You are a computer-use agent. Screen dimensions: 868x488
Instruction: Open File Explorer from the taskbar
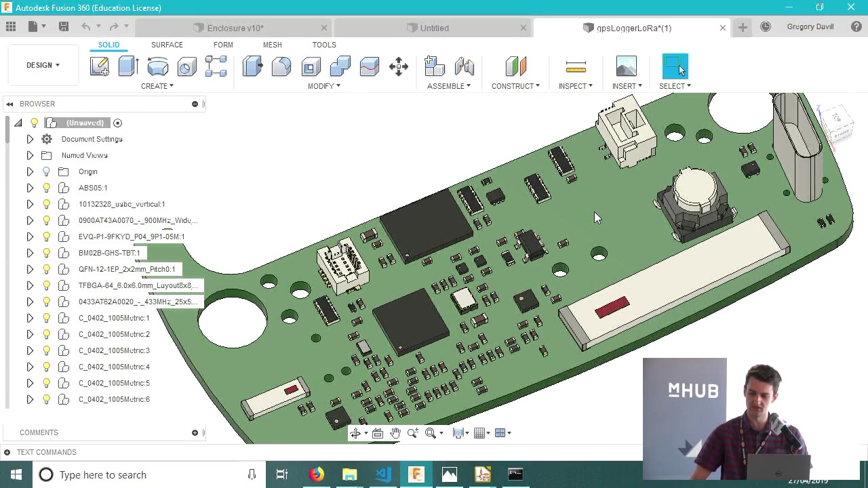click(349, 474)
